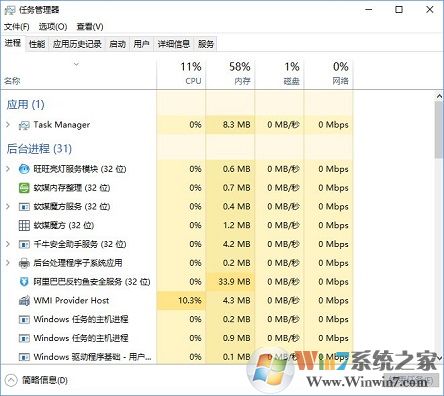
Task: Open the 查看(V) menu
Action: click(90, 27)
